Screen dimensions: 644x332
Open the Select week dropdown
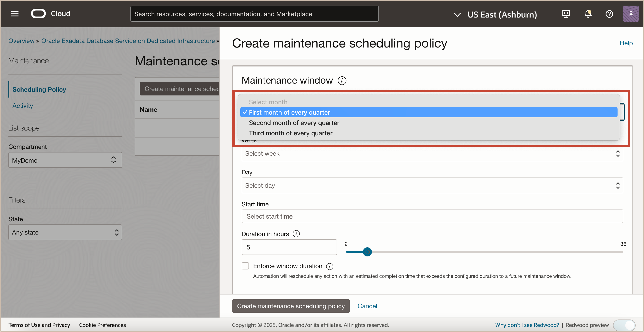point(432,153)
